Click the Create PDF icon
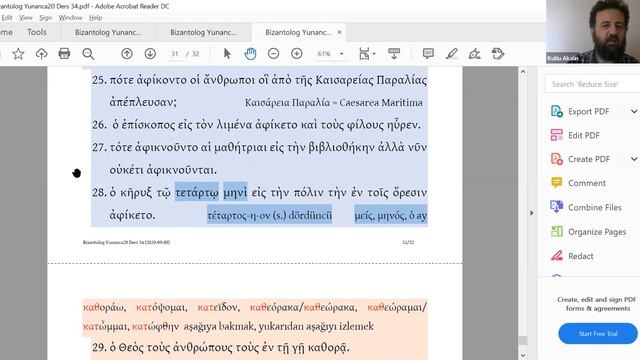The image size is (640, 360). click(x=557, y=159)
